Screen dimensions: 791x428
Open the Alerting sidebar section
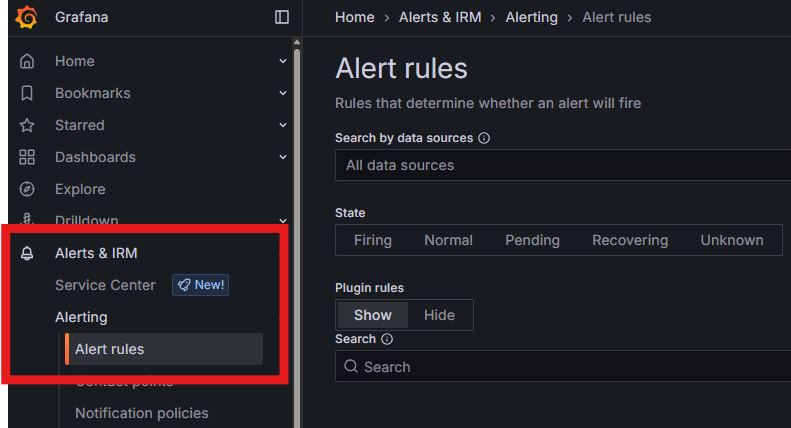point(81,317)
